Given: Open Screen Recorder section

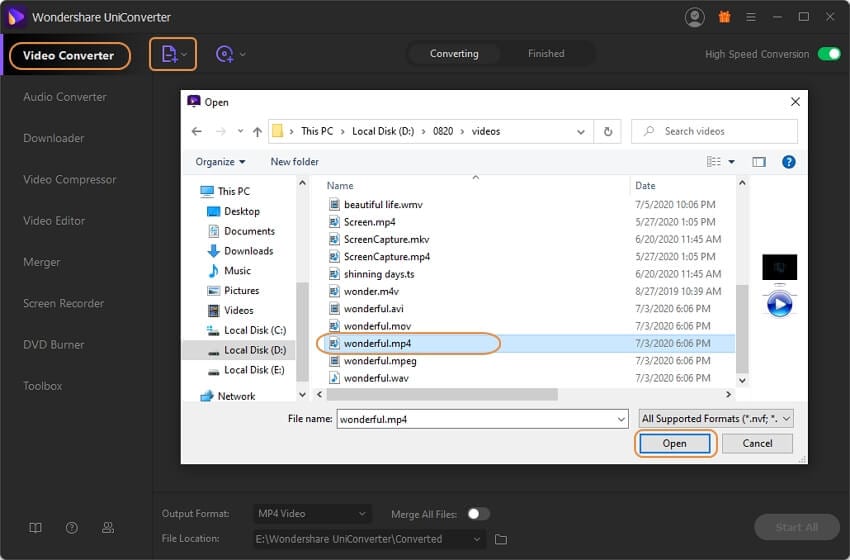Looking at the screenshot, I should [63, 303].
